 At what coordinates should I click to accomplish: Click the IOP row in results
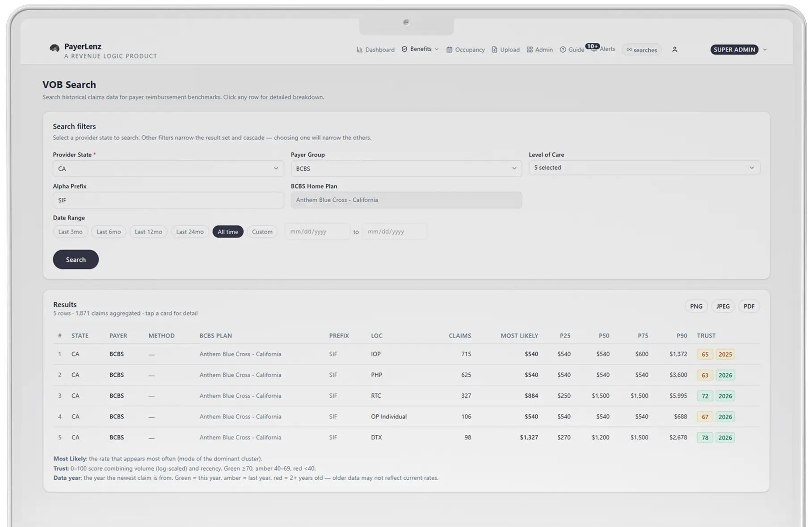point(406,354)
